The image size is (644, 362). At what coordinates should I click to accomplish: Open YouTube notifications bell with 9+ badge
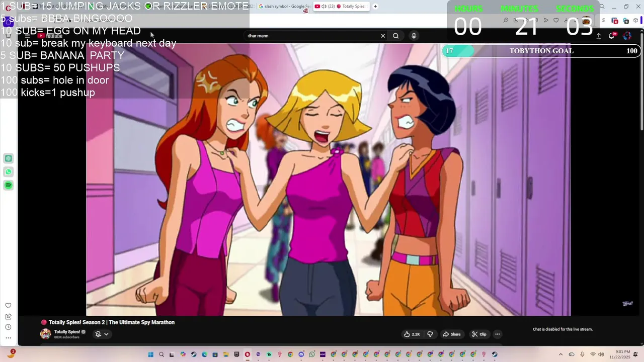tap(612, 36)
